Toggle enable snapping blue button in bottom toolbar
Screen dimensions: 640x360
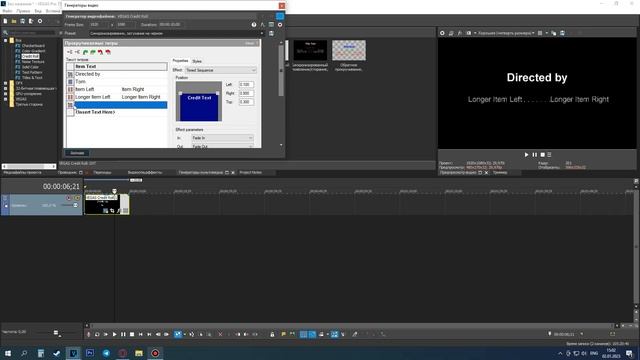tap(304, 334)
